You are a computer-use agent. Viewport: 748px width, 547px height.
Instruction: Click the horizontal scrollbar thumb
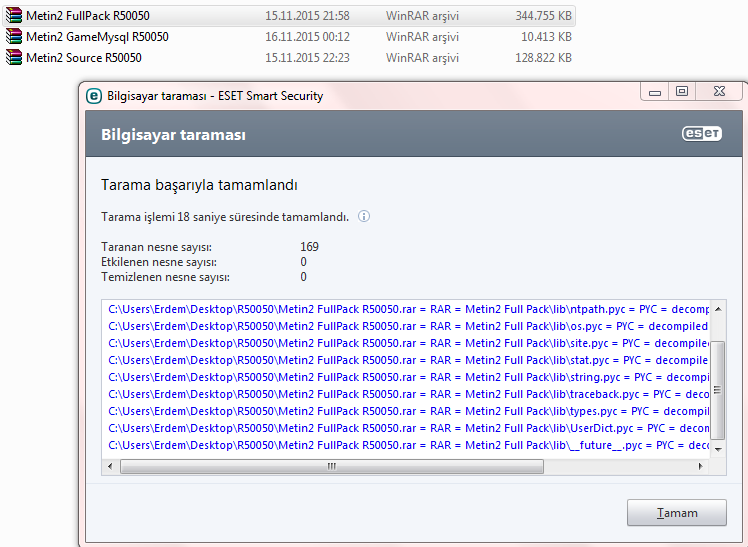[332, 466]
